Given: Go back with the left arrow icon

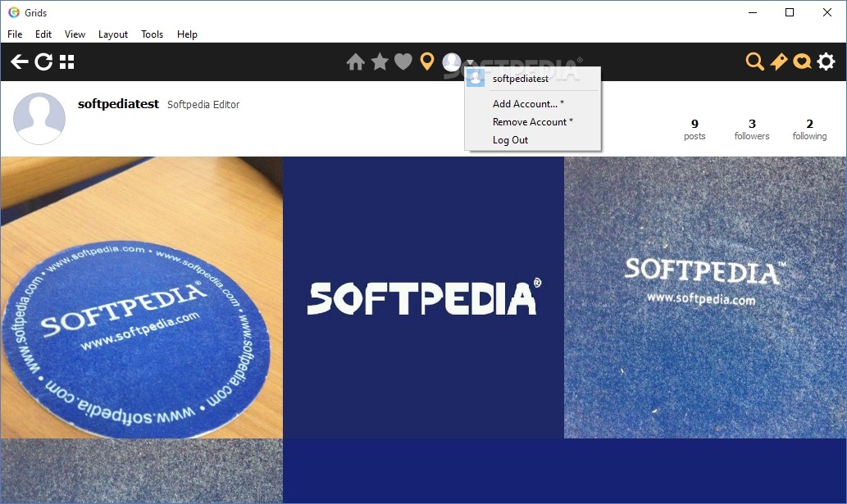Looking at the screenshot, I should click(20, 62).
